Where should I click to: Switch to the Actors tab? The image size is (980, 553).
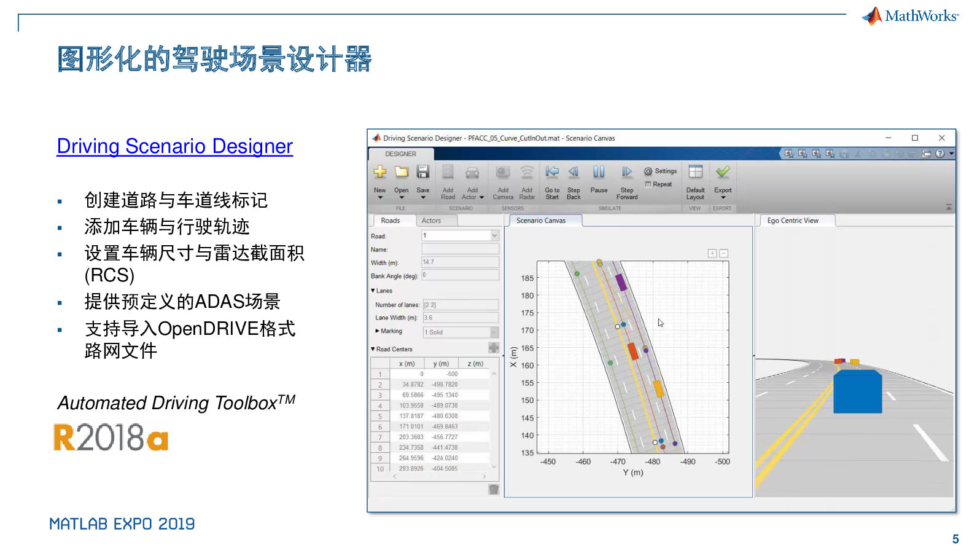pos(431,221)
